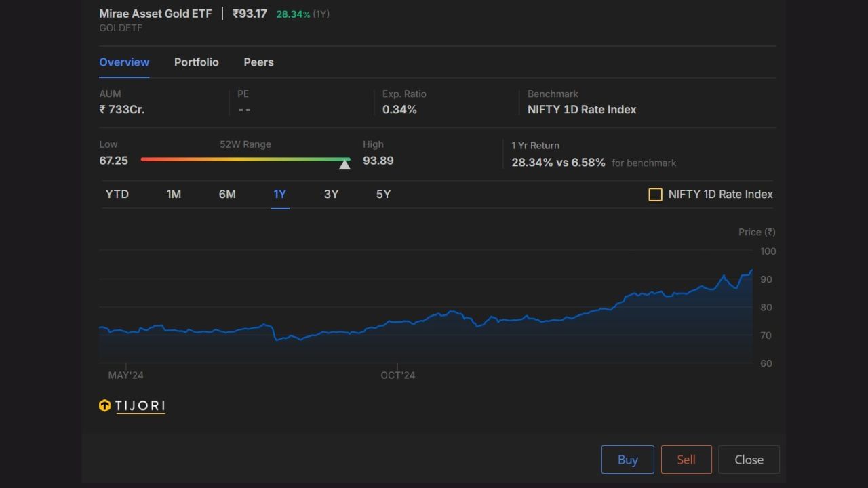Click the OCT'24 axis label
This screenshot has height=488, width=868.
point(398,375)
